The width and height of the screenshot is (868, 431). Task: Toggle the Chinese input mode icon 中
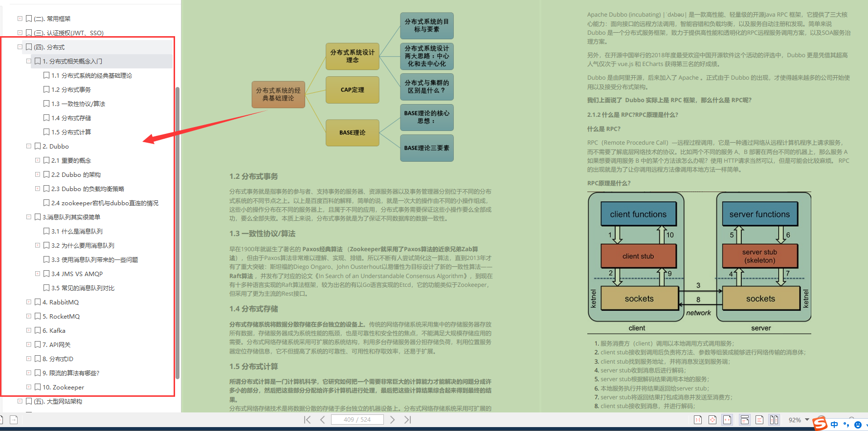point(834,425)
